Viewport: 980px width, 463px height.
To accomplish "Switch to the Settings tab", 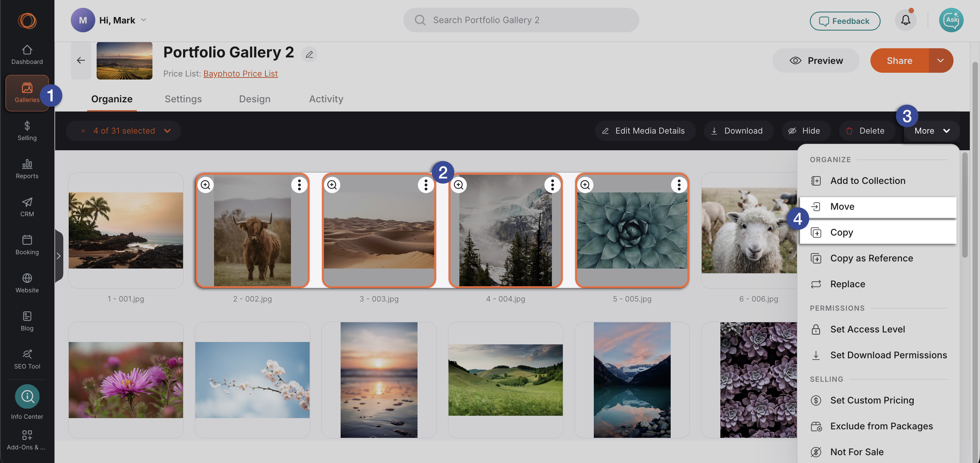I will [x=183, y=99].
